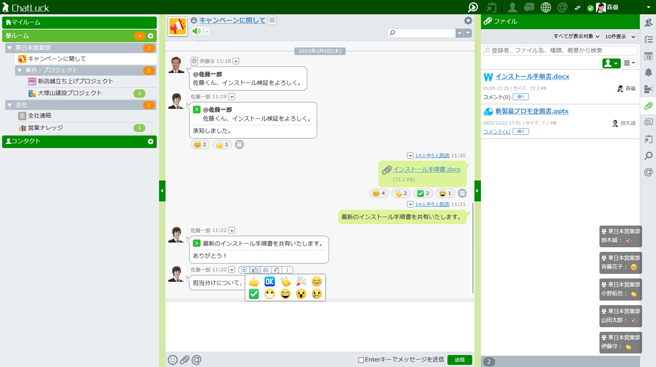Open ルーム section header
The height and width of the screenshot is (367, 656).
tap(79, 36)
